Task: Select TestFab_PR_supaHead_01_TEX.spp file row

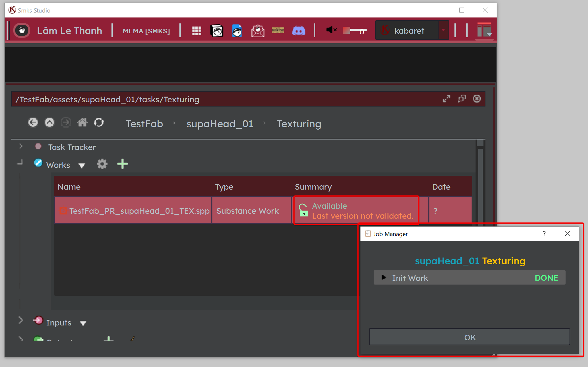Action: click(133, 210)
